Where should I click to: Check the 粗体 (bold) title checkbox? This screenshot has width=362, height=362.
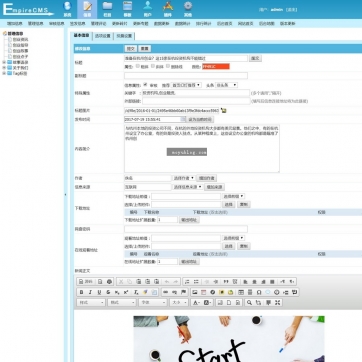[138, 66]
